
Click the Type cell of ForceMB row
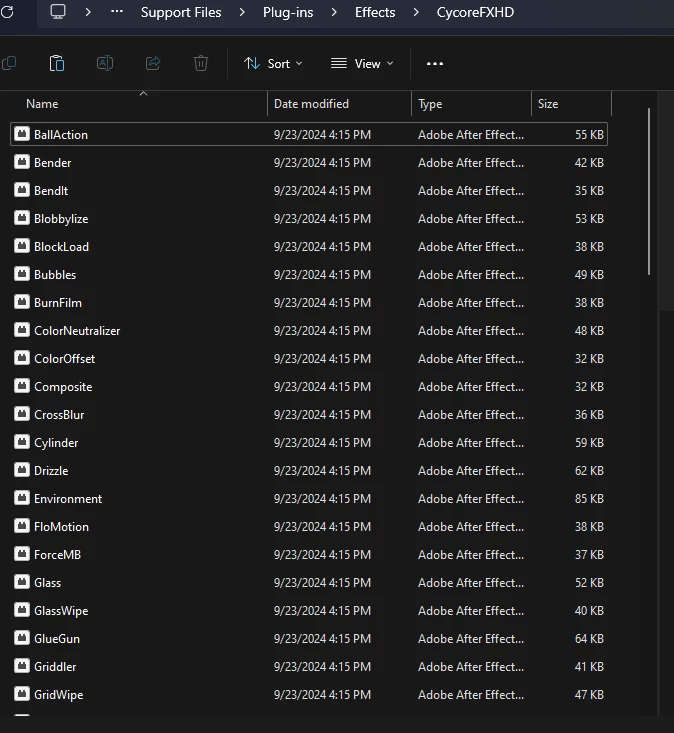click(x=471, y=555)
